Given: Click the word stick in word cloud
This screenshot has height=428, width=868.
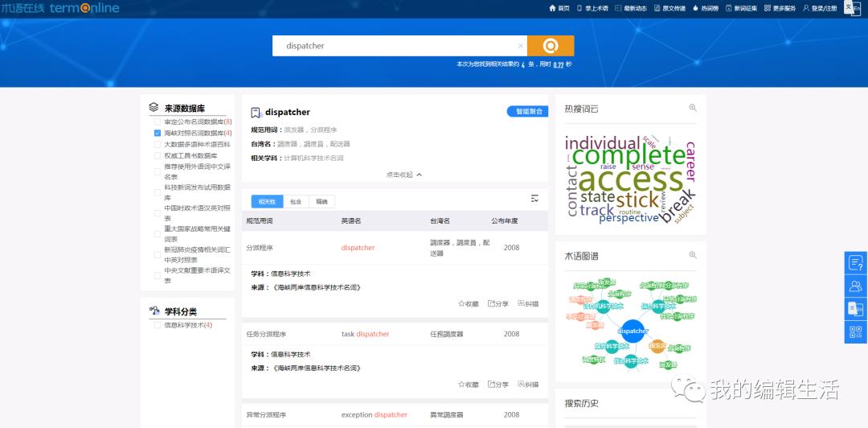Looking at the screenshot, I should [x=637, y=199].
